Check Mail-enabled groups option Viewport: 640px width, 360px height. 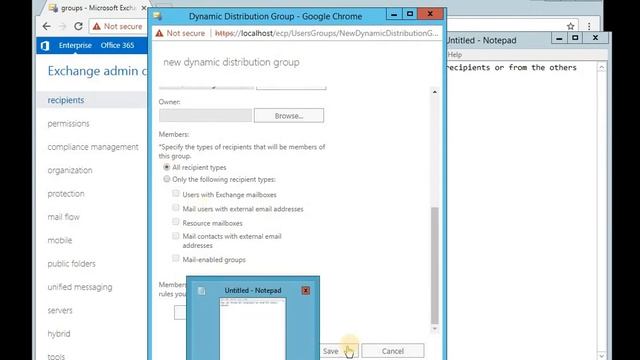176,258
